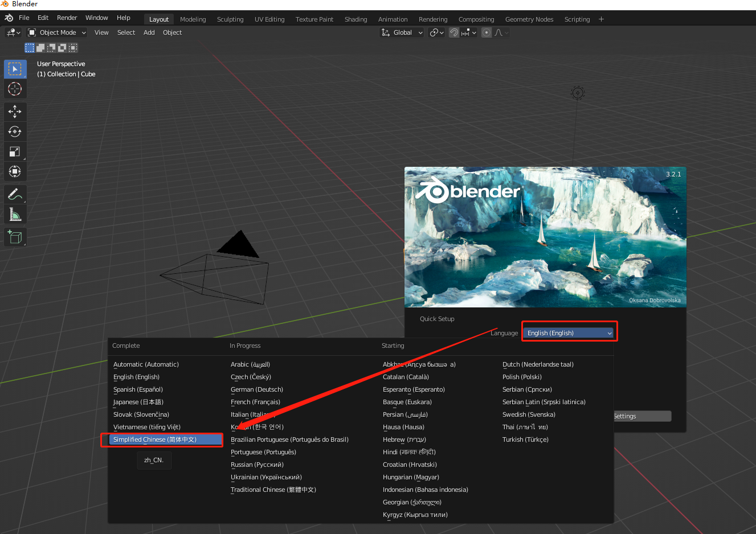756x534 pixels.
Task: Open proportional falloff dropdown
Action: (x=501, y=32)
